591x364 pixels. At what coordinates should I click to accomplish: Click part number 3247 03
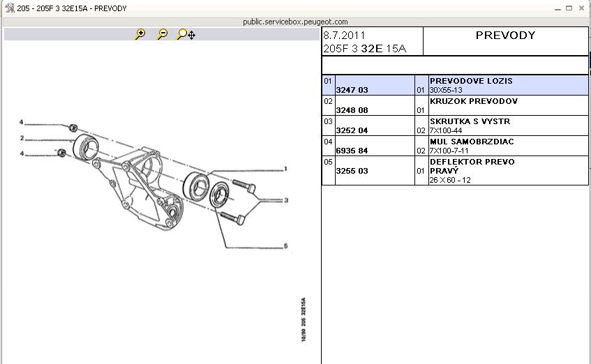point(352,90)
